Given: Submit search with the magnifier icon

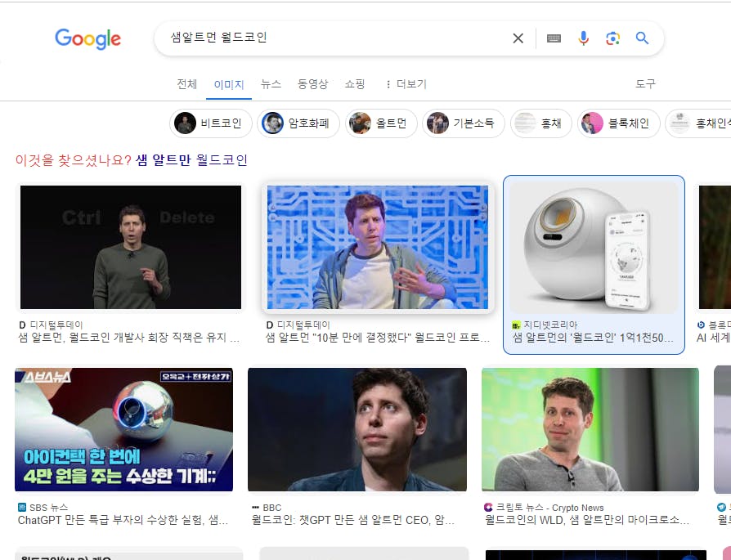Looking at the screenshot, I should pyautogui.click(x=642, y=38).
